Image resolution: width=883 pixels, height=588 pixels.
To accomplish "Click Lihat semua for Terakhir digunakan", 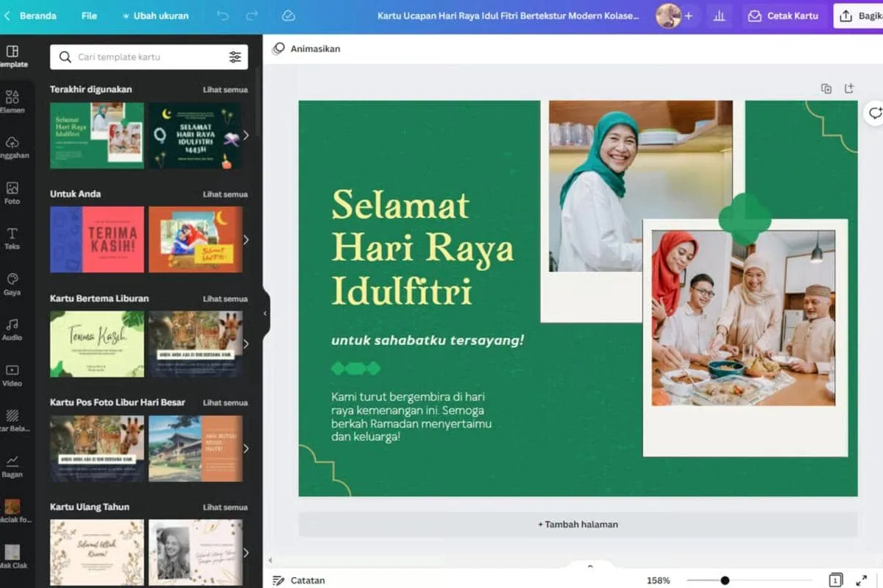I will pyautogui.click(x=225, y=90).
